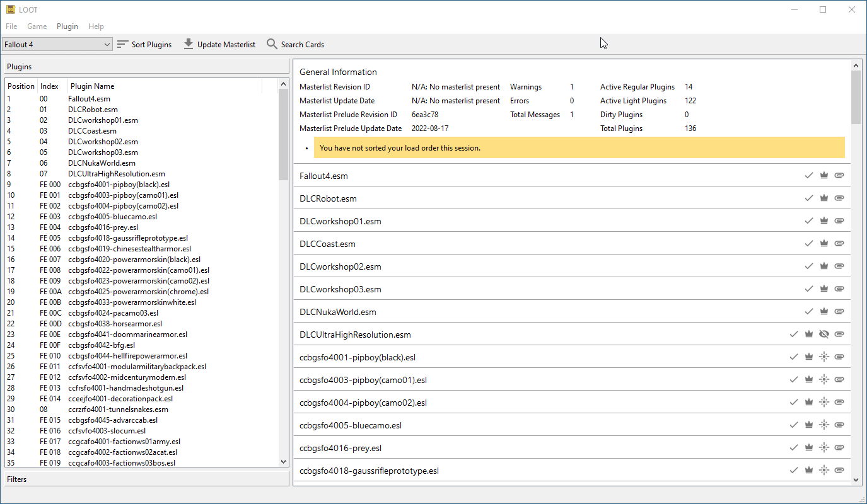Click the light plugin icon on ccbgsfo4001-pipboy(black).esl card
The image size is (867, 504).
point(823,357)
